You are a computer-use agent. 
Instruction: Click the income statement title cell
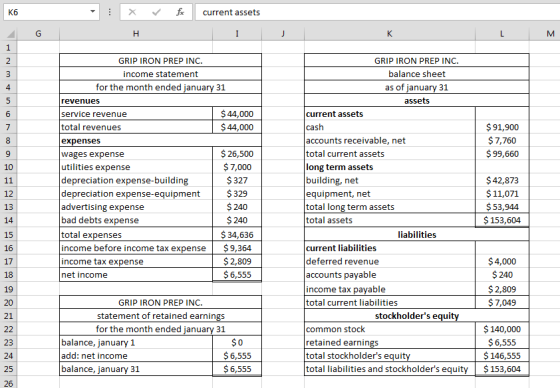point(160,74)
